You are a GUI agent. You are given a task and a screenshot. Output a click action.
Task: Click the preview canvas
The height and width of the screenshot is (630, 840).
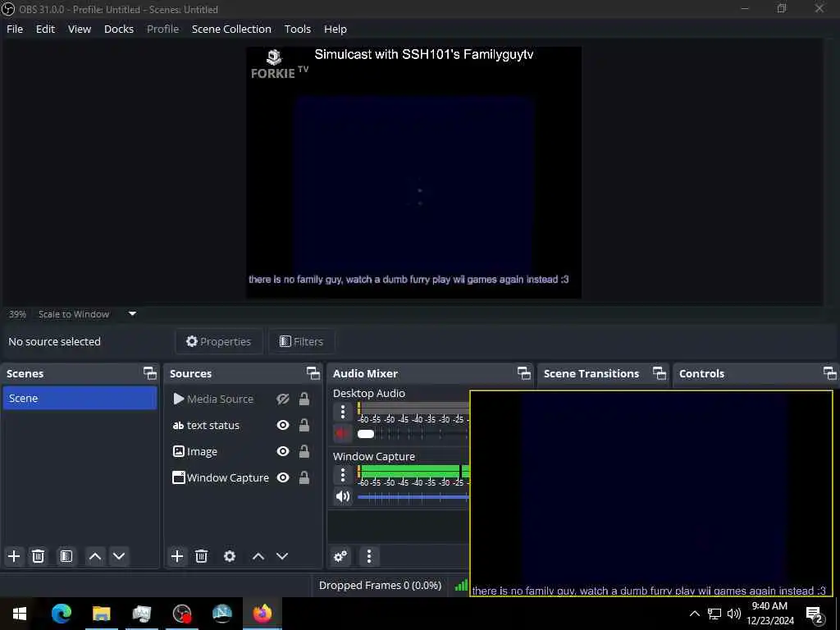pyautogui.click(x=413, y=172)
